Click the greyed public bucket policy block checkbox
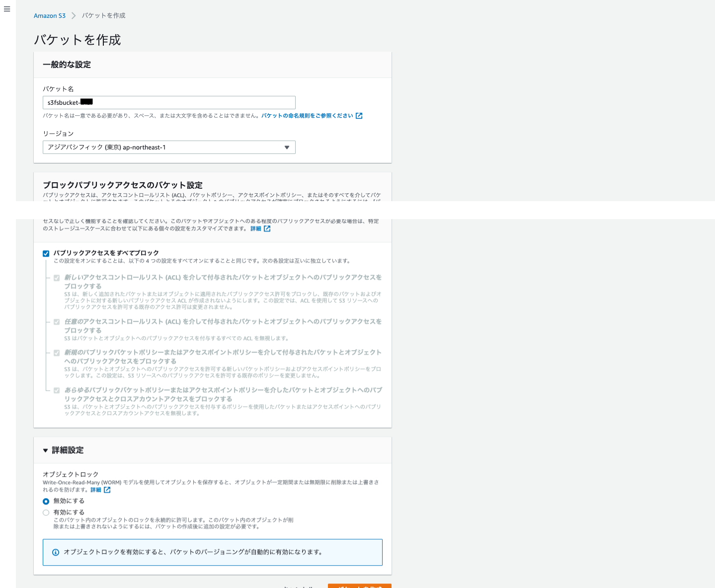The height and width of the screenshot is (588, 715). click(x=56, y=353)
